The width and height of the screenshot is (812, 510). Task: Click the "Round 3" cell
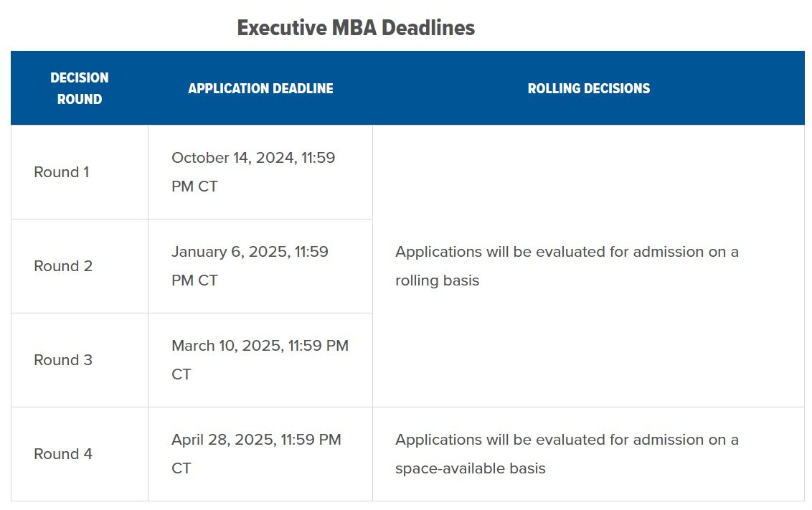click(x=63, y=360)
